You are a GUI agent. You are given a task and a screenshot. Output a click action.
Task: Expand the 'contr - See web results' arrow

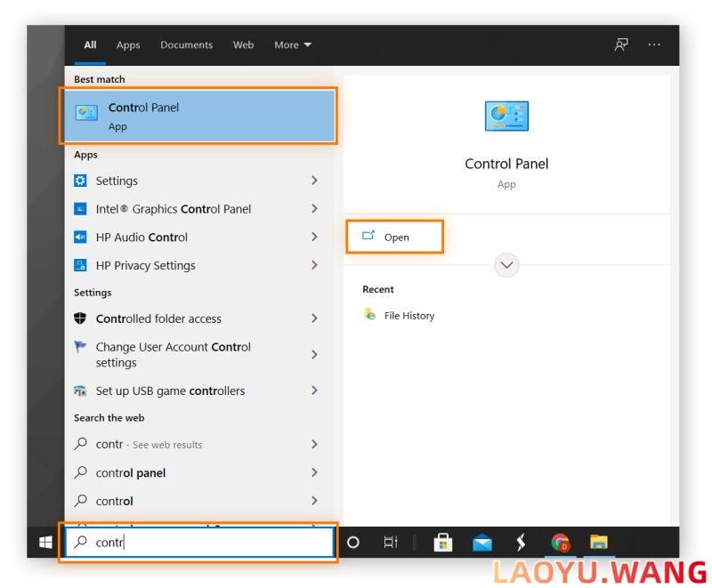[x=314, y=444]
